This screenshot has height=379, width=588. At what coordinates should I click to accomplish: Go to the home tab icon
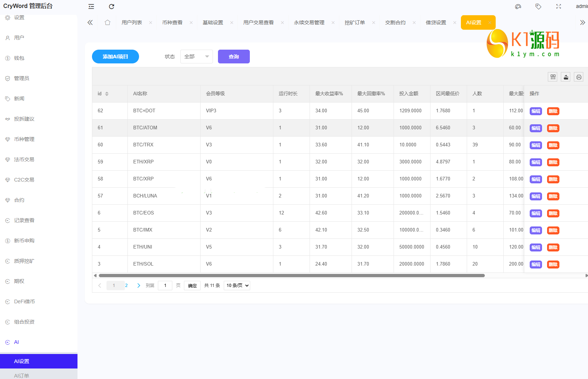click(x=108, y=22)
